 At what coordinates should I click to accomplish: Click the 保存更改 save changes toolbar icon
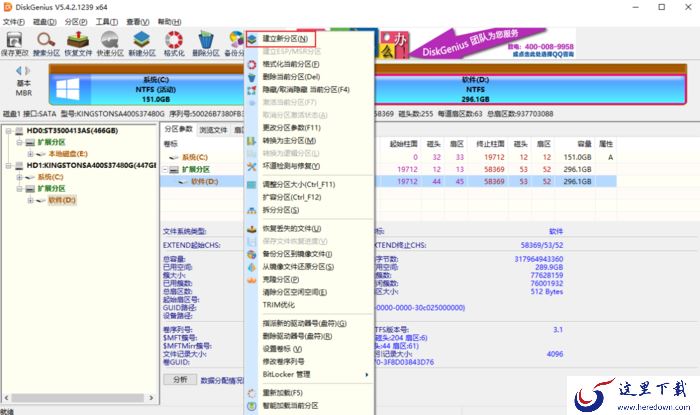(x=14, y=44)
